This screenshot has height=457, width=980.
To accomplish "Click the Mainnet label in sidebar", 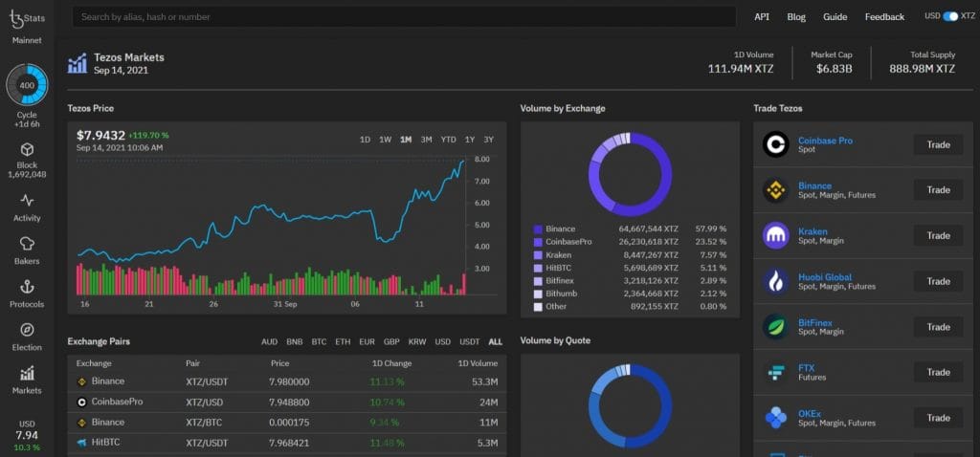I will coord(27,40).
